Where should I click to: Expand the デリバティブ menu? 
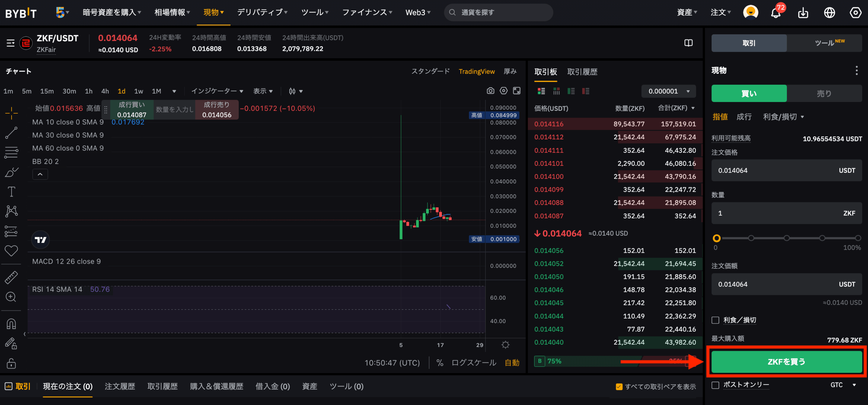(262, 13)
